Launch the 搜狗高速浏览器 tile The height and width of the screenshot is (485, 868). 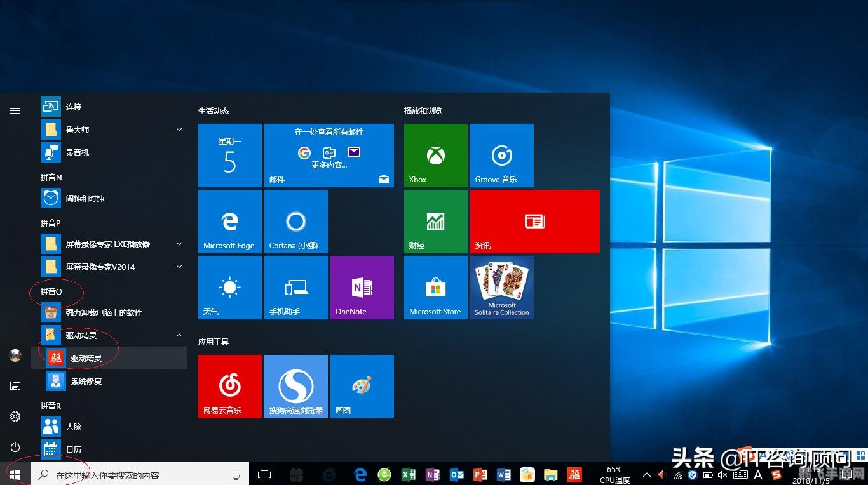tap(296, 387)
